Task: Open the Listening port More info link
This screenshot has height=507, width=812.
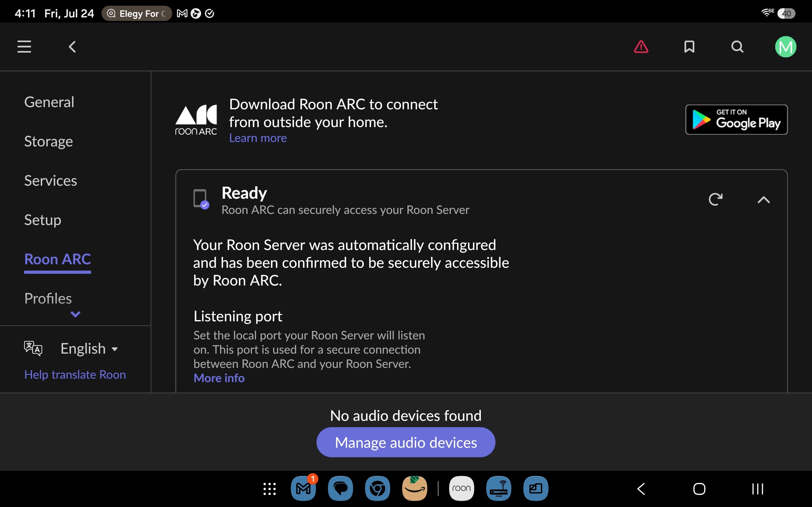Action: [219, 378]
